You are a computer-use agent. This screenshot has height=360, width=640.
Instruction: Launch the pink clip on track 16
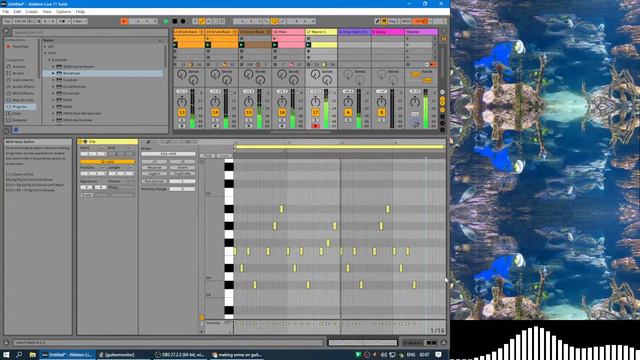tap(275, 45)
